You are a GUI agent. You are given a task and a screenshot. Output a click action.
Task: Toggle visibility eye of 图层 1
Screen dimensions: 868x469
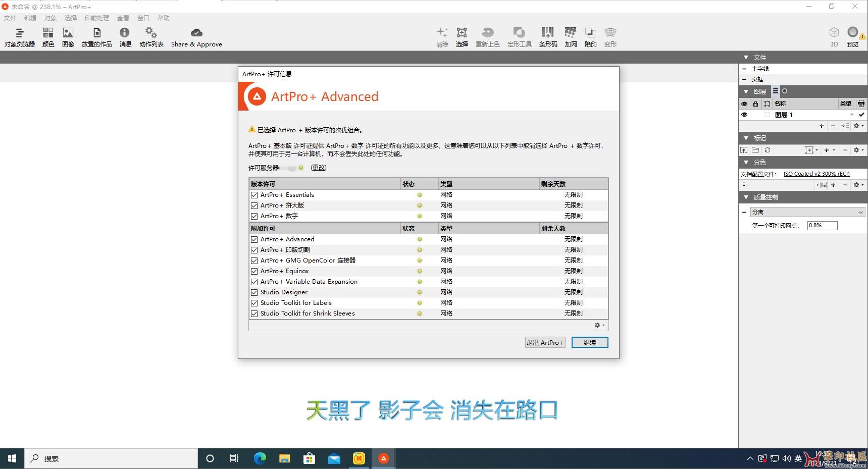tap(744, 115)
